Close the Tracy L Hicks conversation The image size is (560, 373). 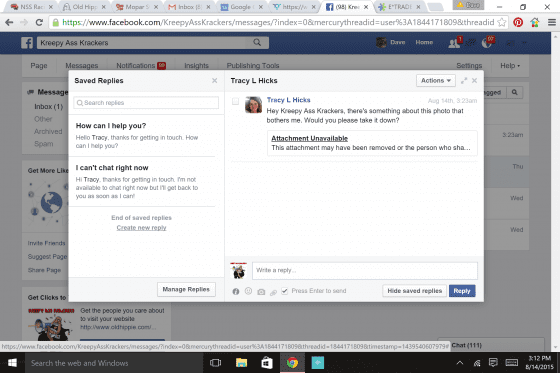tap(474, 81)
